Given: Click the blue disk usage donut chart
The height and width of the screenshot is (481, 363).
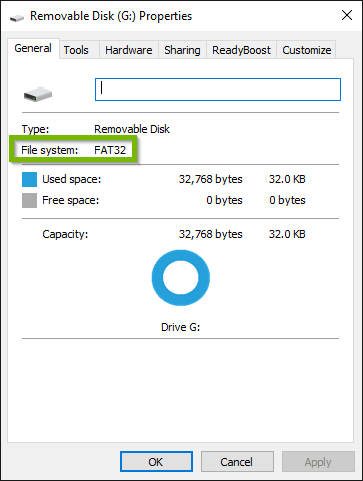Looking at the screenshot, I should [181, 278].
